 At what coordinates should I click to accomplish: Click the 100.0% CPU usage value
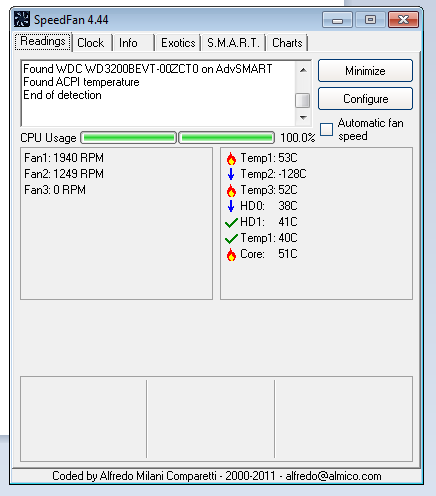[297, 138]
